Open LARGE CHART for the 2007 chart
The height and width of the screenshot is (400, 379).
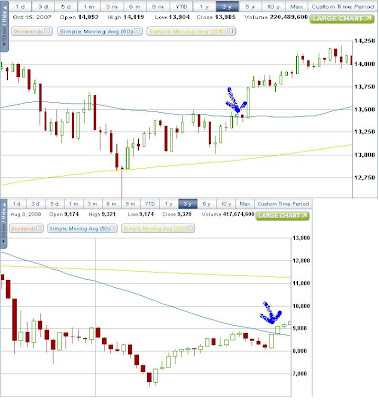coord(342,18)
